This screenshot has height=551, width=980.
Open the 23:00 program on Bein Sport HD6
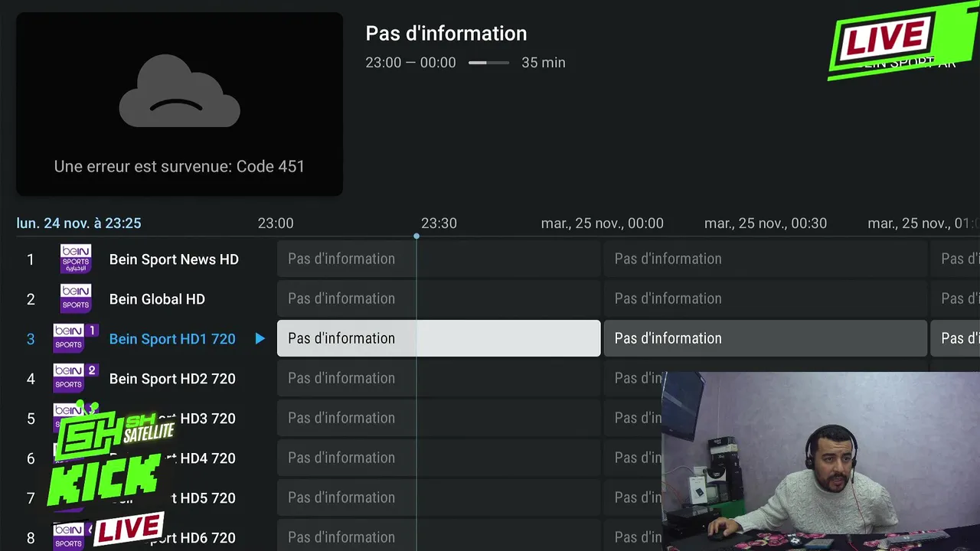point(439,535)
